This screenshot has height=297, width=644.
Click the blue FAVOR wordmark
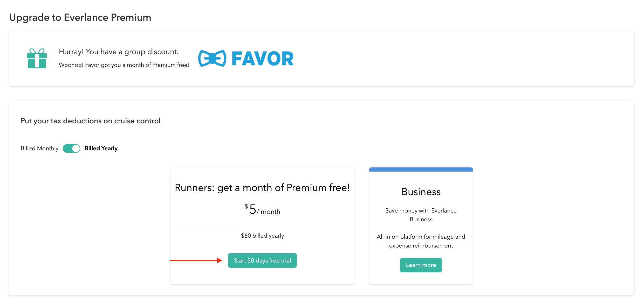coord(262,59)
